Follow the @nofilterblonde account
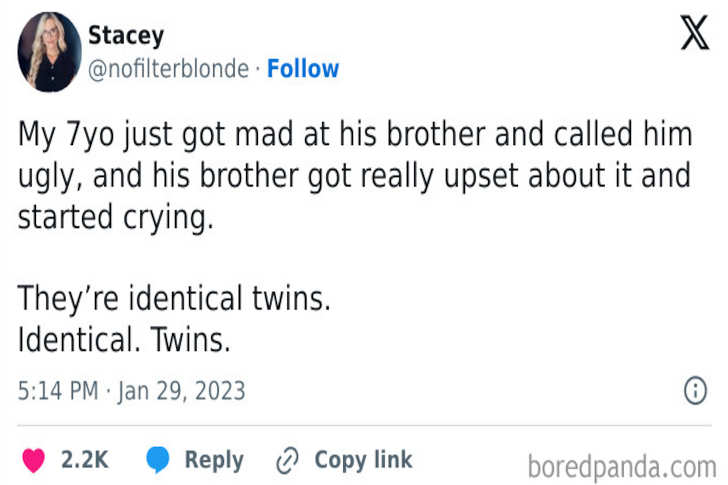 [x=303, y=69]
